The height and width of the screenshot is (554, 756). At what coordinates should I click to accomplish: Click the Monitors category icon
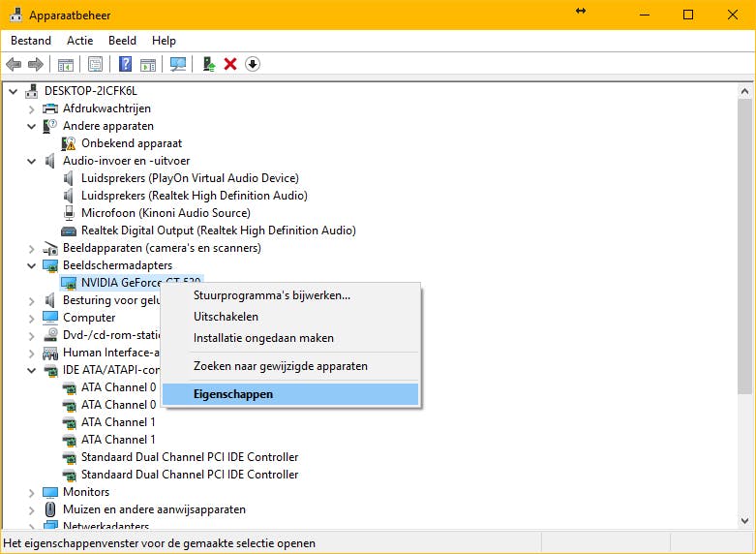[50, 492]
